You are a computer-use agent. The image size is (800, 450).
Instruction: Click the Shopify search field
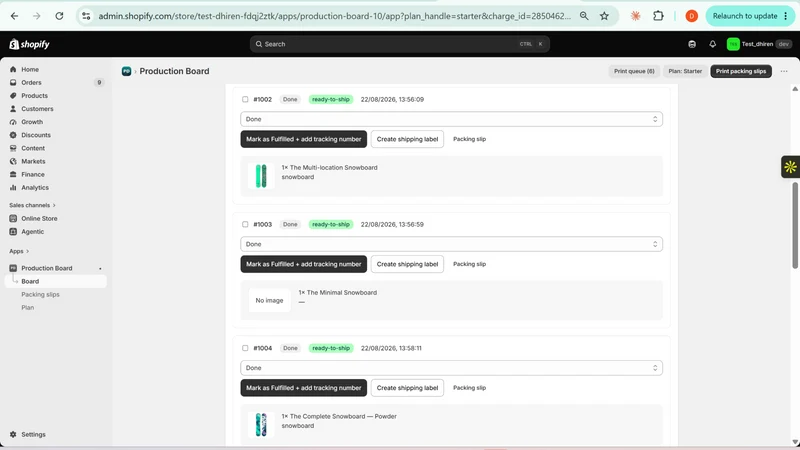click(399, 44)
